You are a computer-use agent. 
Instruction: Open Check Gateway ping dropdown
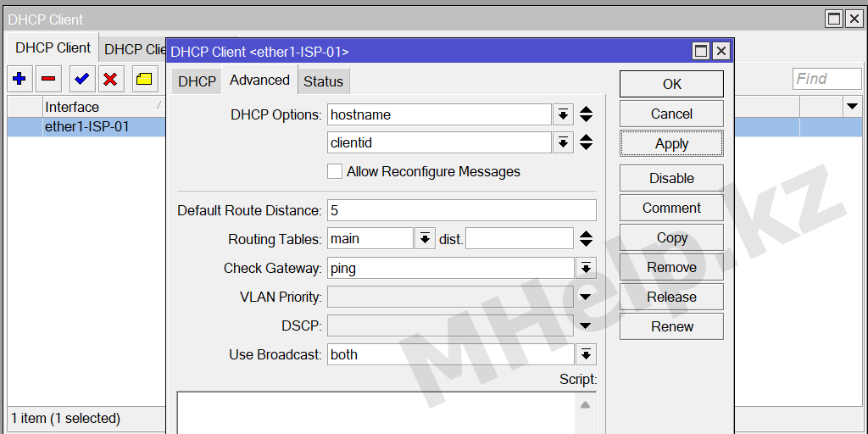pos(586,268)
